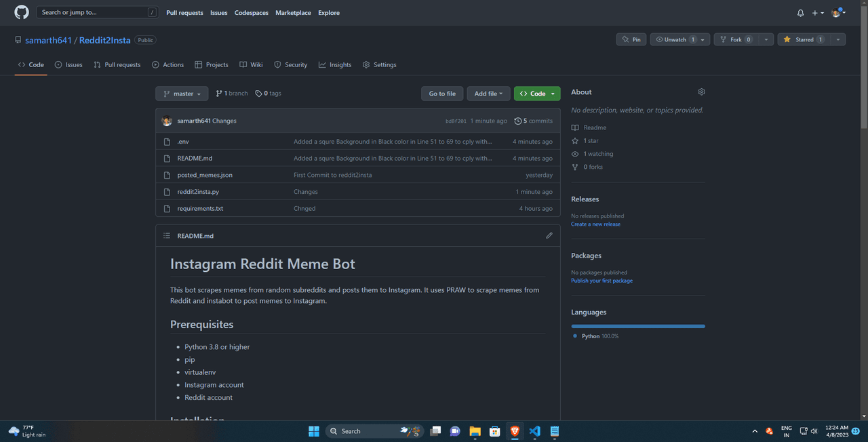Switch to the Actions tab

(x=168, y=64)
